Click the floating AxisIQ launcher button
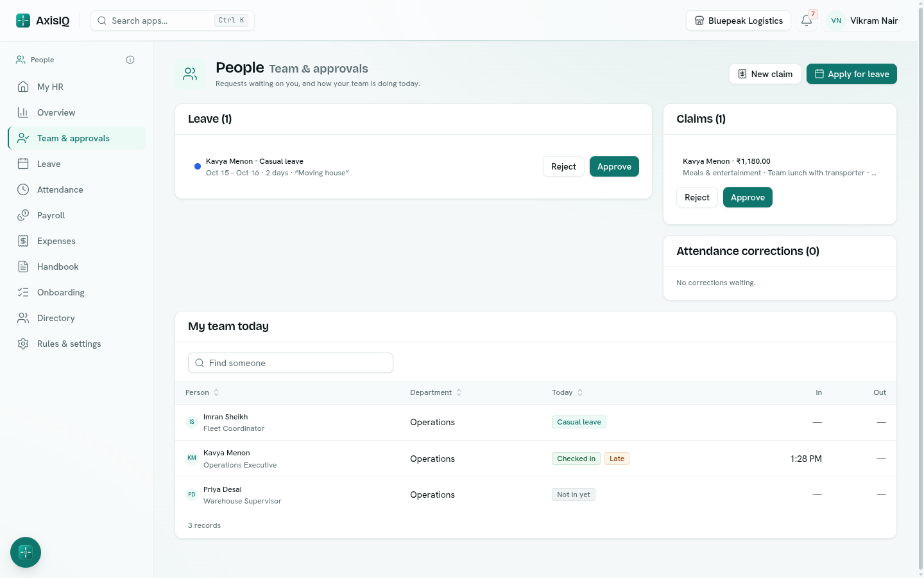Screen dimensions: 924x578 (26, 552)
